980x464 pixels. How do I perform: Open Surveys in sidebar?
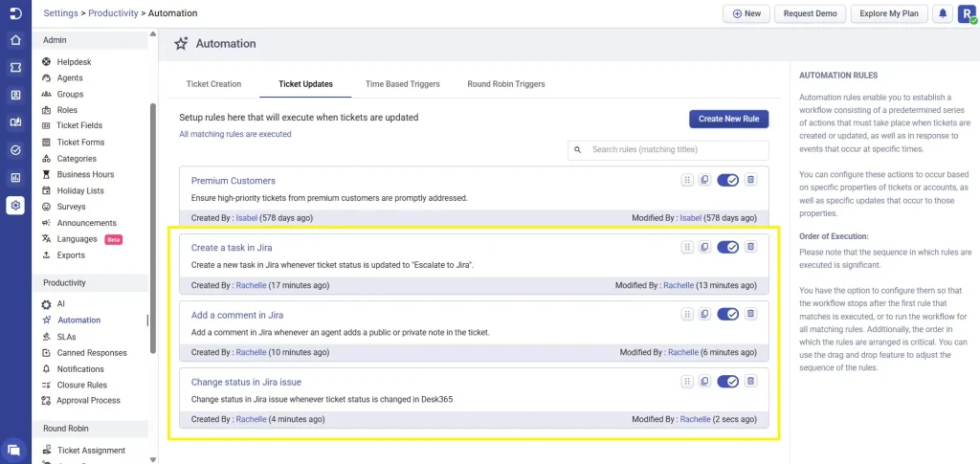[x=71, y=207]
